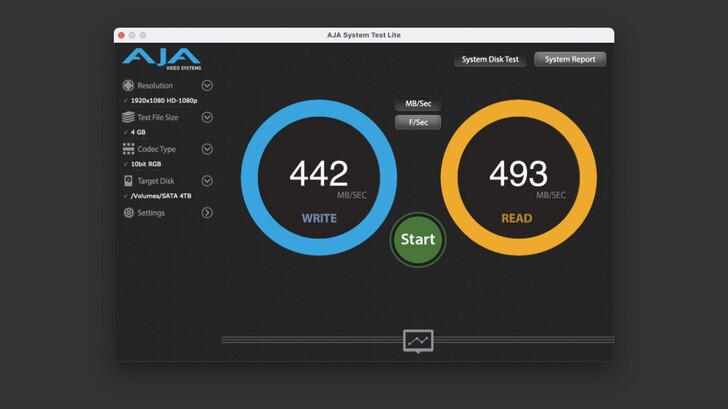Click the 442 write speed value
728x409 pixels.
pos(318,174)
